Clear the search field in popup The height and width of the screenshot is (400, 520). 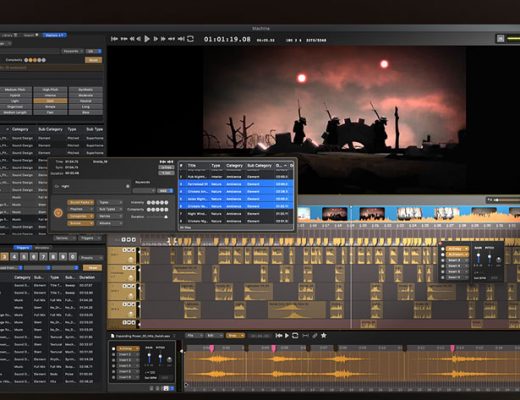[x=128, y=186]
